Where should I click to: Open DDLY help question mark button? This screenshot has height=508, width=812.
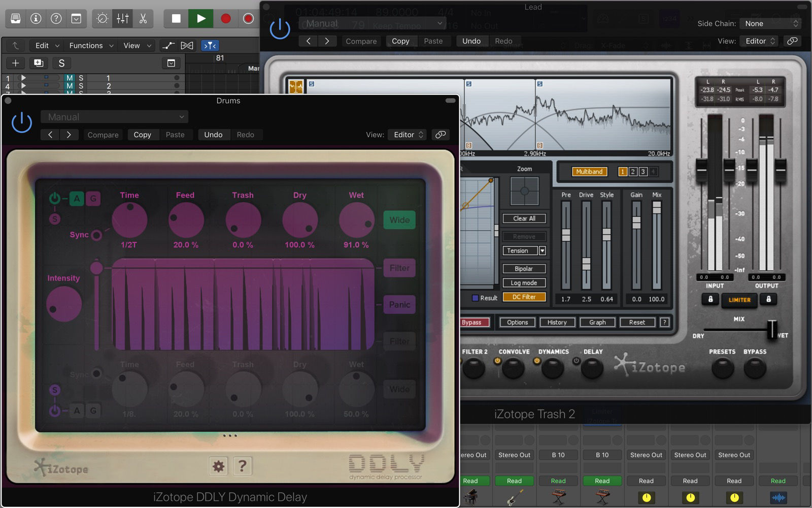pyautogui.click(x=243, y=466)
